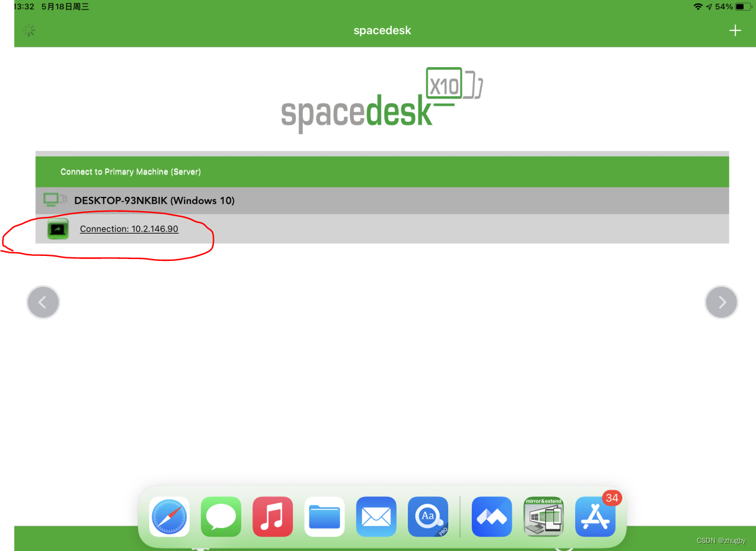Open Mail app from the dock
Image resolution: width=756 pixels, height=551 pixels.
click(x=376, y=517)
